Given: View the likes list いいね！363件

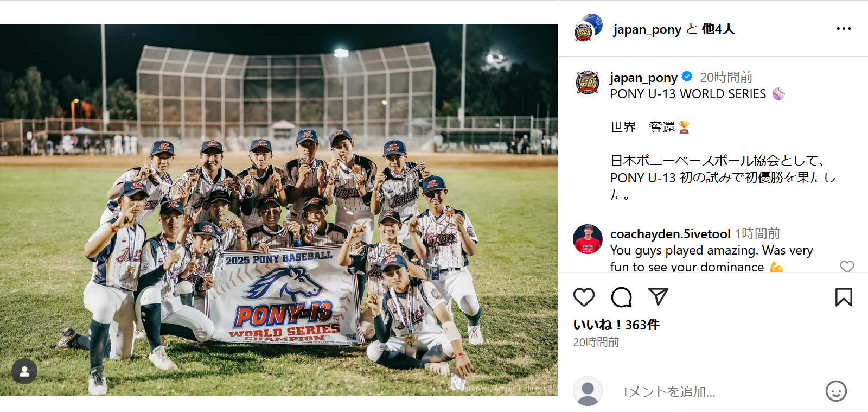Looking at the screenshot, I should tap(616, 325).
